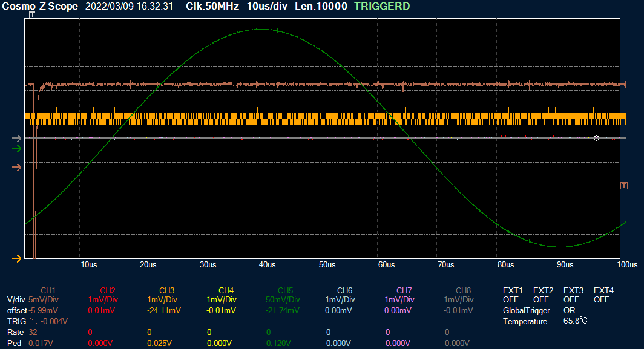Toggle the EXT1 OFF state

[511, 299]
